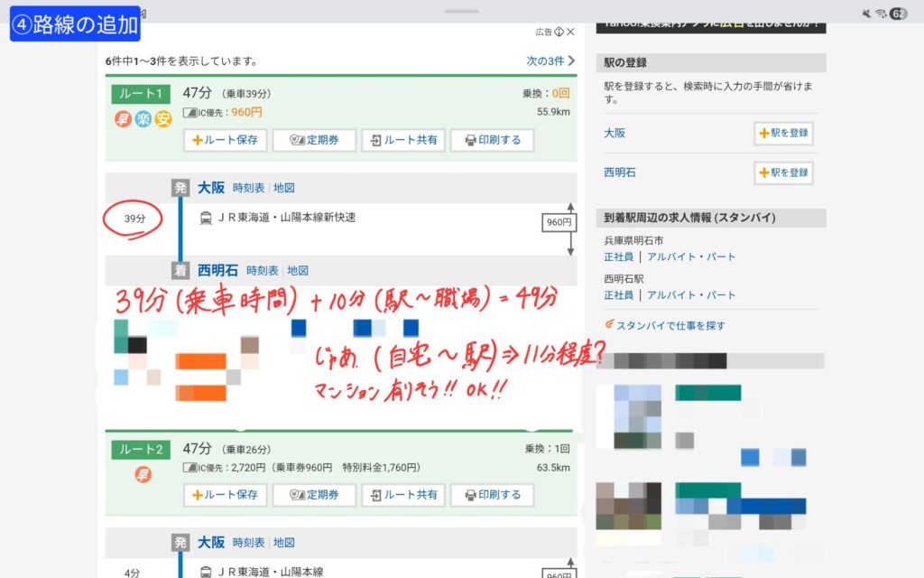Open 定期券 for Route 1
Image resolution: width=924 pixels, height=578 pixels.
(x=314, y=140)
